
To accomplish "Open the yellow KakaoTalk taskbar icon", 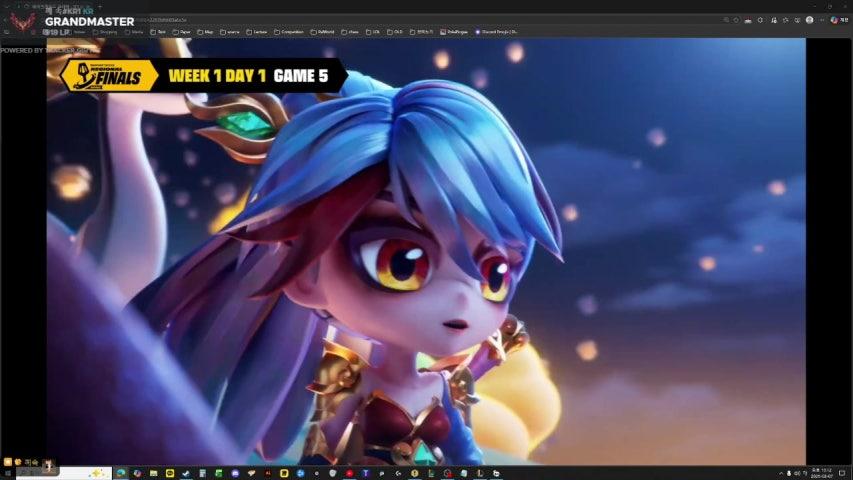I will click(170, 473).
